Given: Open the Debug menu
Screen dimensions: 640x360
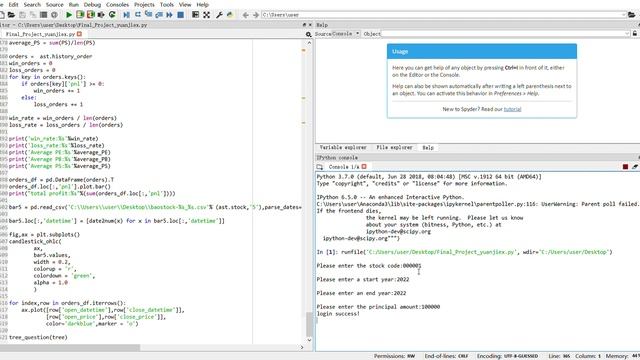Looking at the screenshot, I should 92,4.
